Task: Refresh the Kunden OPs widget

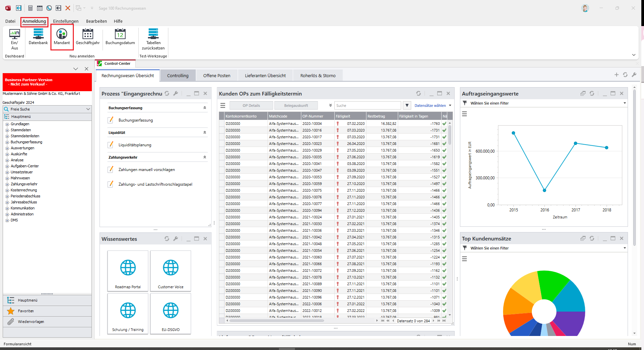Action: point(418,94)
